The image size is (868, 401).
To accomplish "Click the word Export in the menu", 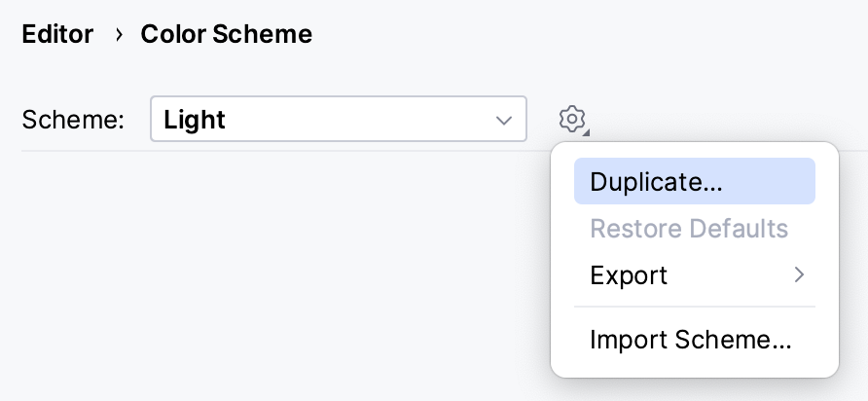I will (x=629, y=275).
